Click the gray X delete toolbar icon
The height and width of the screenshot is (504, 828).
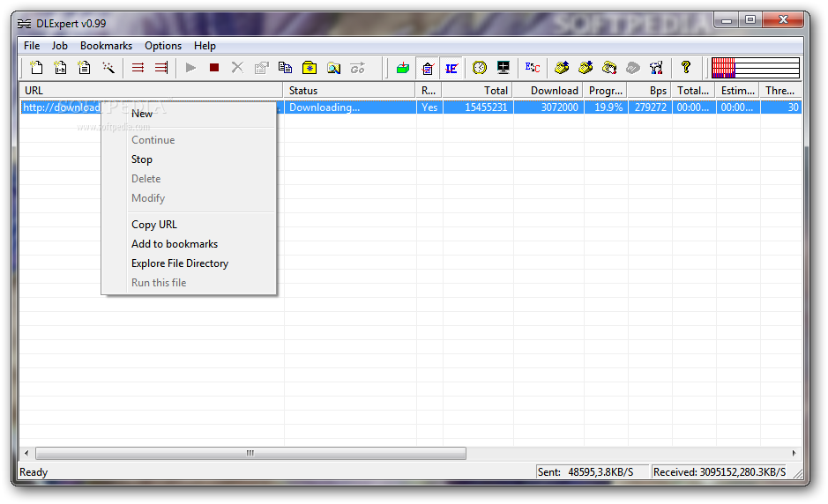tap(237, 68)
